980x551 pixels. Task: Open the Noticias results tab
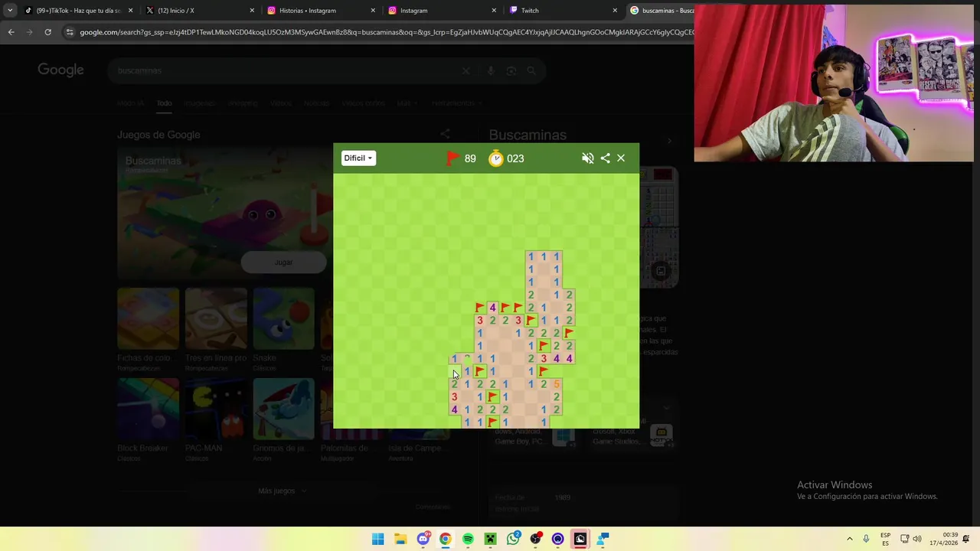(316, 103)
